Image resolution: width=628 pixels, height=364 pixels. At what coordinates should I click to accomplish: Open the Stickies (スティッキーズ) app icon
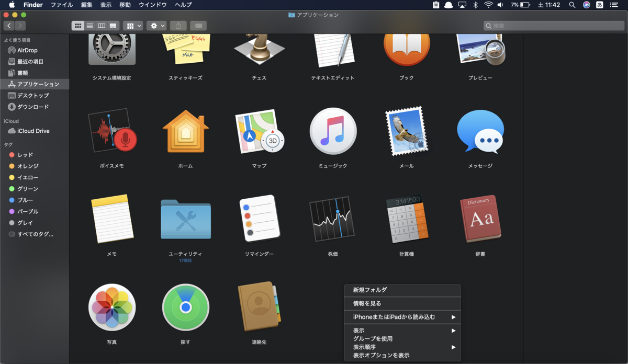pos(185,50)
